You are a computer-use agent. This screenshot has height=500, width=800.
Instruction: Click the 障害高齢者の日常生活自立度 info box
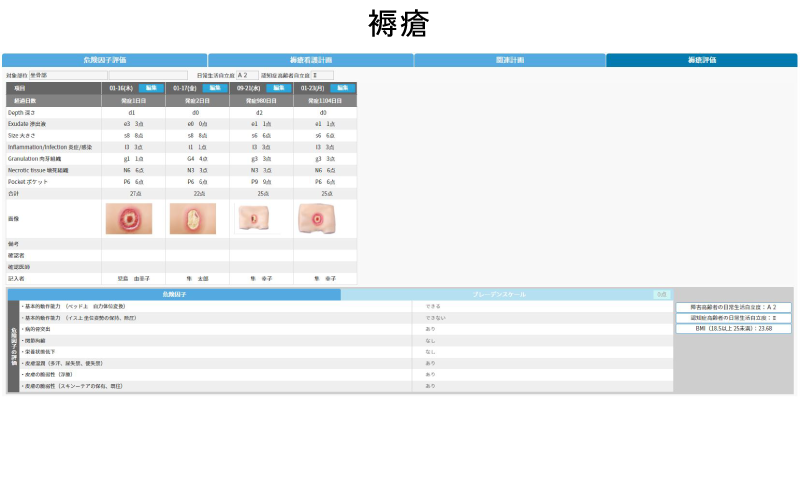733,308
